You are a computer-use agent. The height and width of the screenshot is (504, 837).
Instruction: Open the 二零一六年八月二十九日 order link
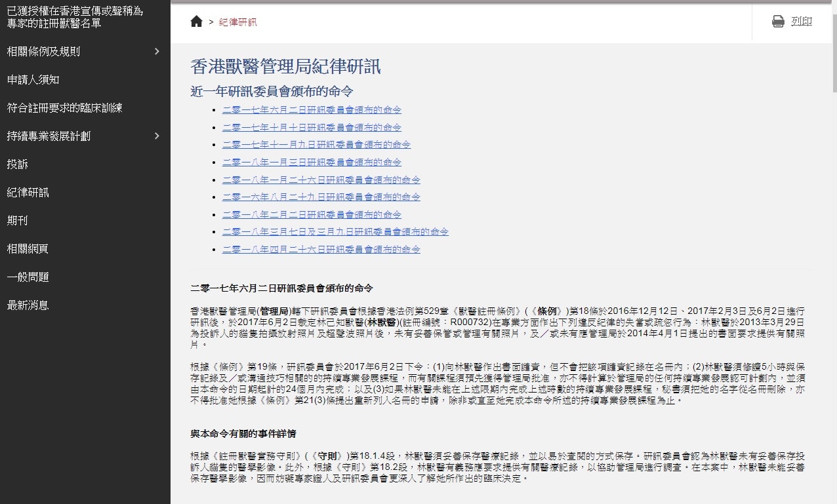coord(321,197)
